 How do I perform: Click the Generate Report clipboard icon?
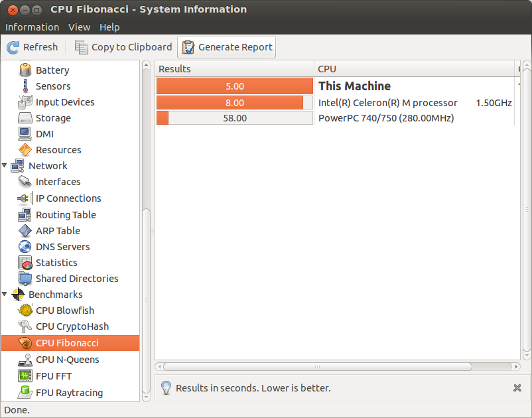pos(188,47)
